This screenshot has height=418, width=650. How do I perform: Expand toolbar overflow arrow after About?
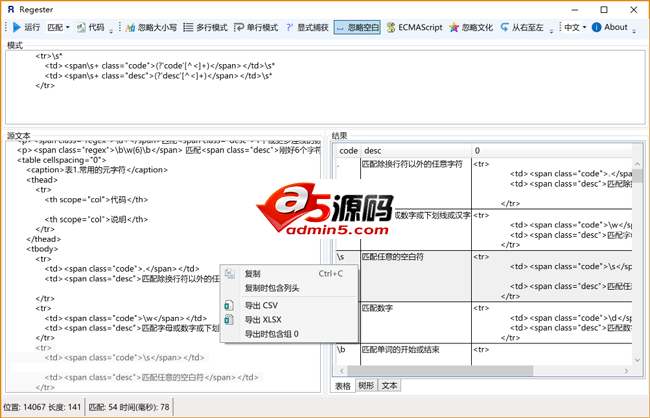634,30
